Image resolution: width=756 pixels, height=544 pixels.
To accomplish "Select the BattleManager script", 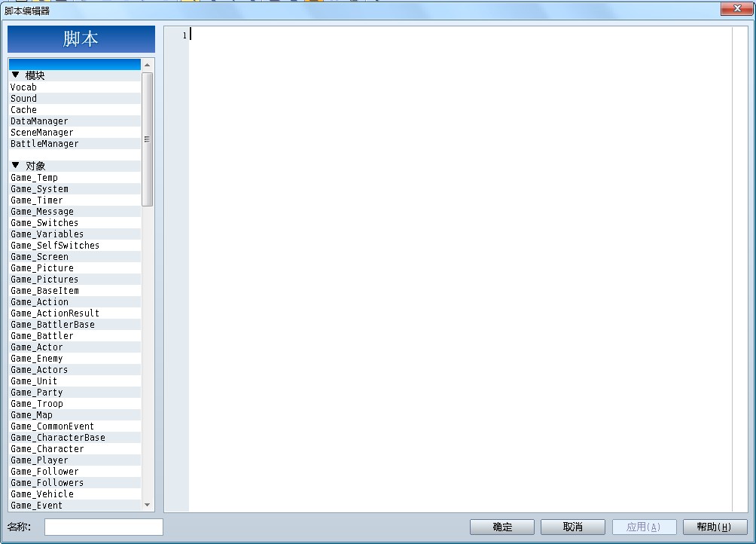I will [75, 144].
